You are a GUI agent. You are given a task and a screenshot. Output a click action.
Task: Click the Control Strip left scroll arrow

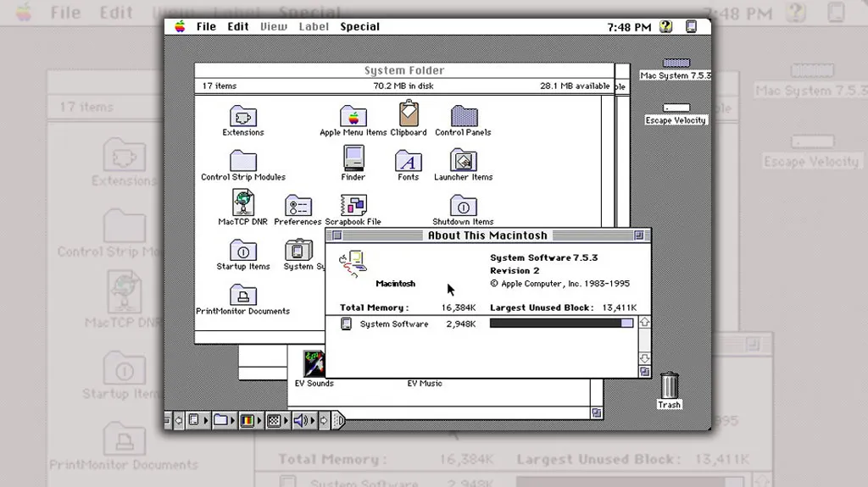(x=178, y=421)
